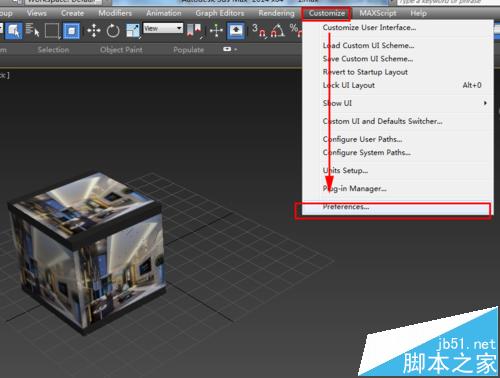
Task: Open Plug-in Manager... from menu
Action: pos(398,189)
